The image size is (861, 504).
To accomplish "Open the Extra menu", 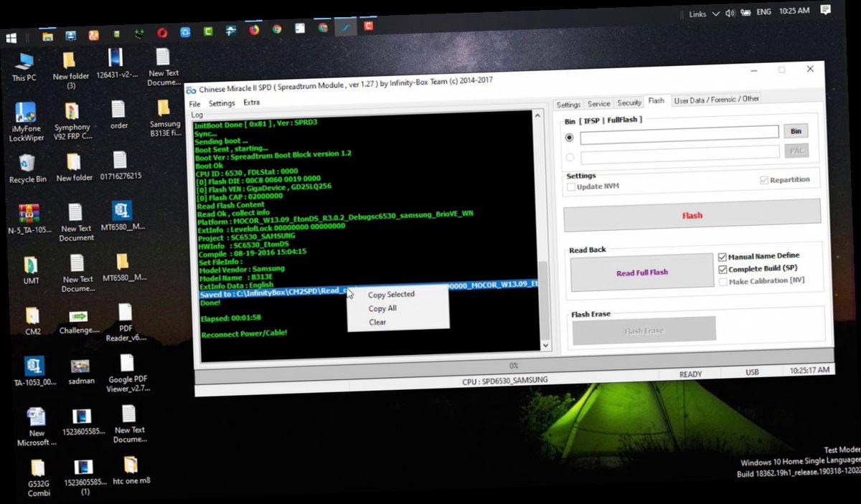I will [x=251, y=103].
